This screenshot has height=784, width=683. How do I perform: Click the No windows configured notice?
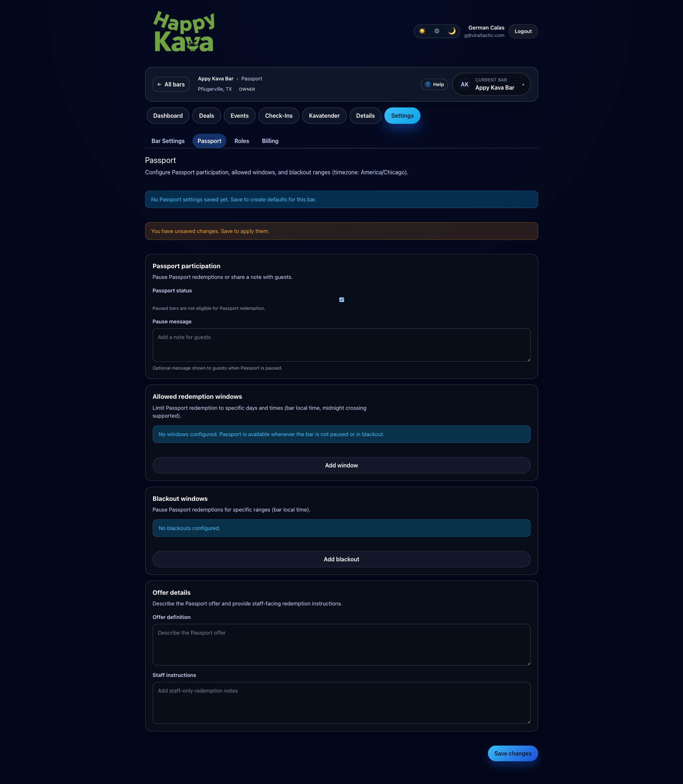pyautogui.click(x=341, y=434)
